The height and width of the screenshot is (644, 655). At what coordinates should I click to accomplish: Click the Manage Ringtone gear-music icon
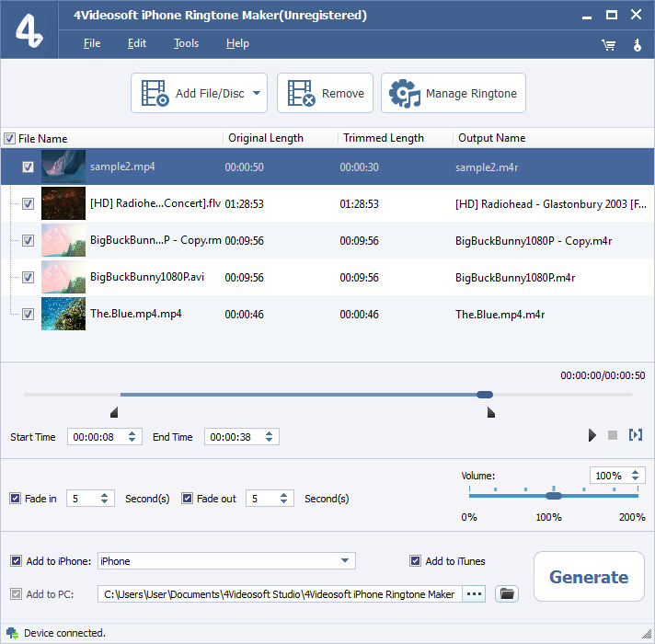tap(405, 93)
